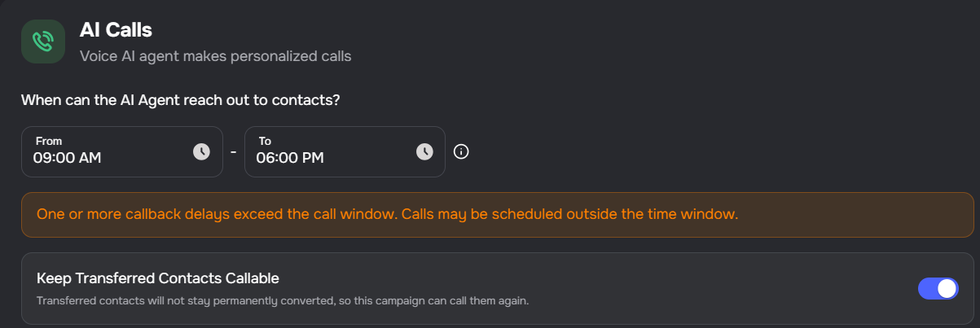
Task: Click the dash between the time fields
Action: click(233, 151)
